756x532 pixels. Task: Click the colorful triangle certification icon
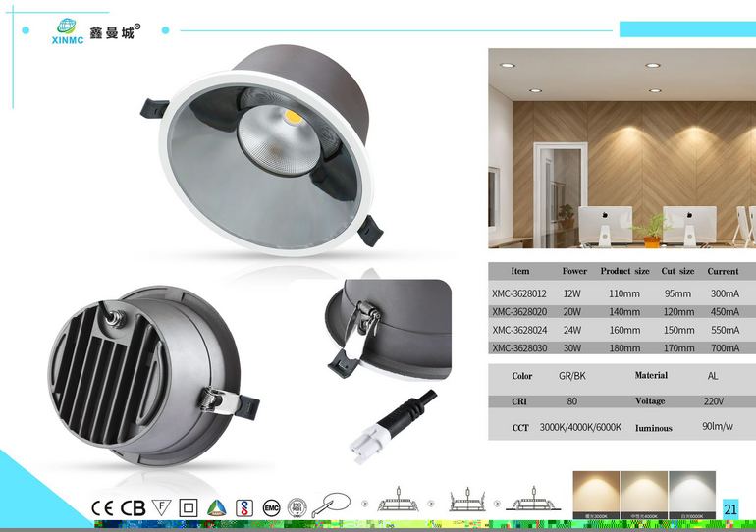coord(218,507)
